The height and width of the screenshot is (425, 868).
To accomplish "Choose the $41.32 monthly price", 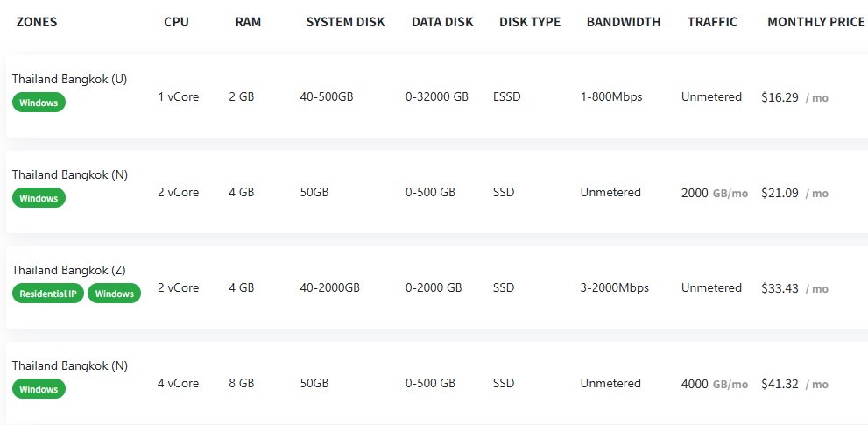I will (x=780, y=384).
